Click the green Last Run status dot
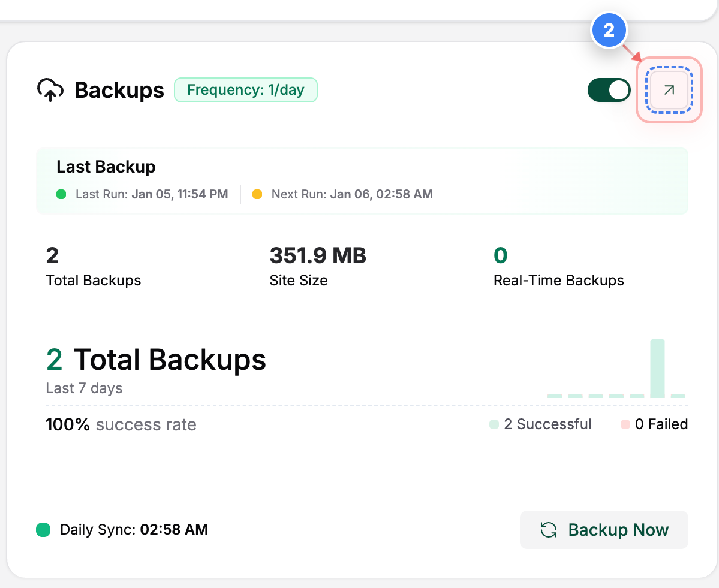This screenshot has width=719, height=588. tap(61, 194)
